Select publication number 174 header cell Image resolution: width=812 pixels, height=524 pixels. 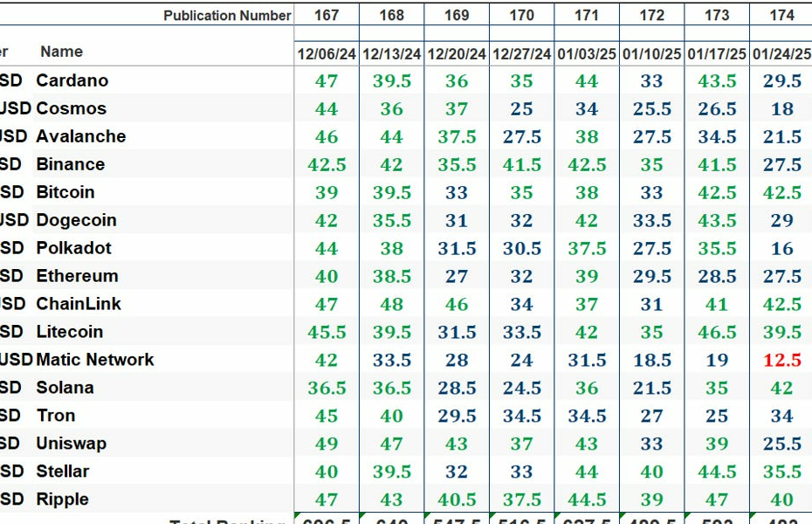pos(781,15)
